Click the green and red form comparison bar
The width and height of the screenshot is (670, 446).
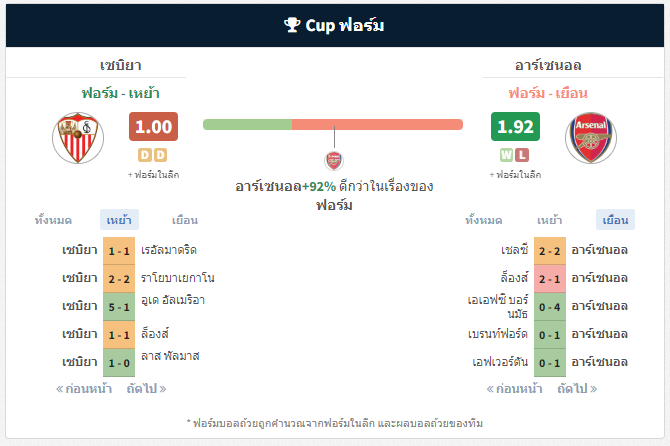pos(333,124)
